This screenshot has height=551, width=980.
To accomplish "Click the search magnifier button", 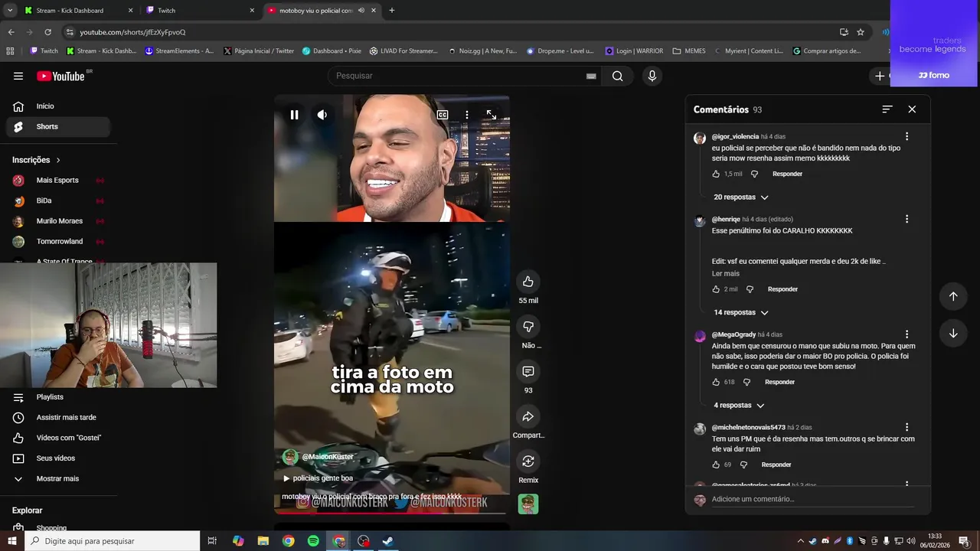I will [618, 76].
